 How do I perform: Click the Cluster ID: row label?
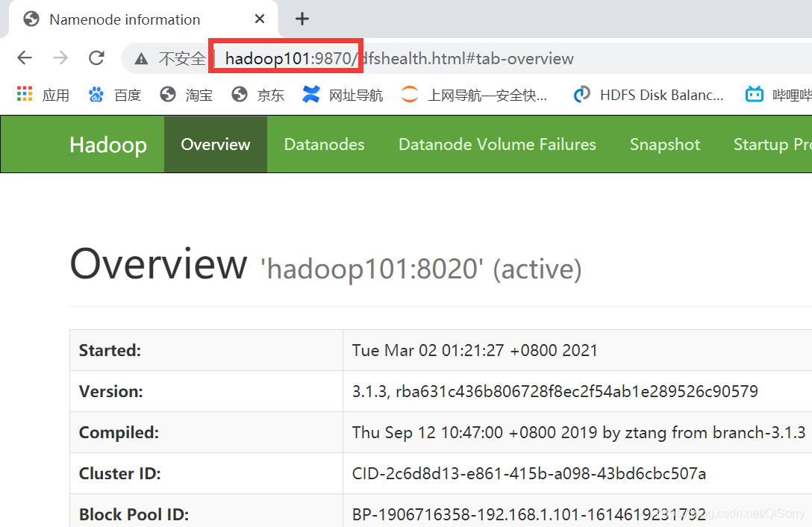(x=119, y=473)
